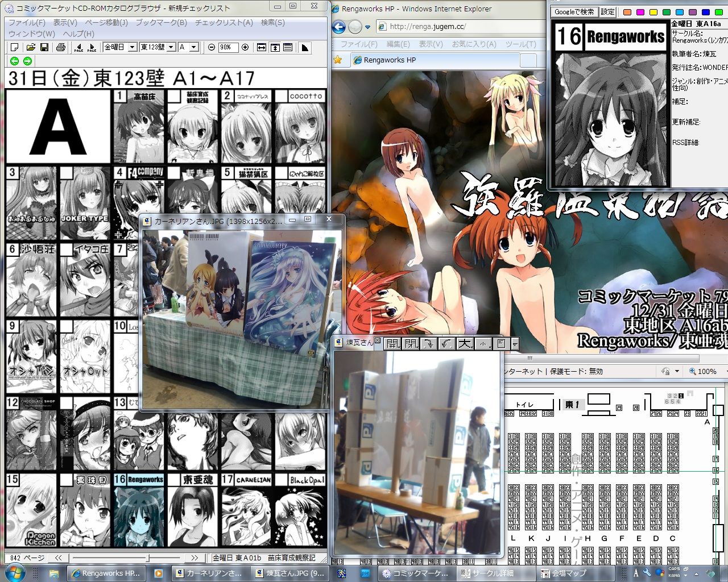Click the << page button in catalog browser
This screenshot has height=582, width=728.
click(x=58, y=558)
